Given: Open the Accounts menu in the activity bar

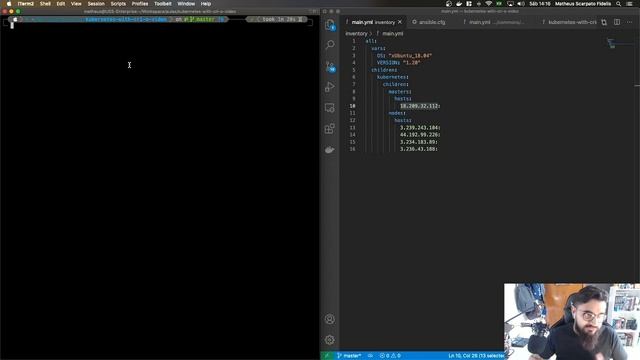Looking at the screenshot, I should 330,319.
